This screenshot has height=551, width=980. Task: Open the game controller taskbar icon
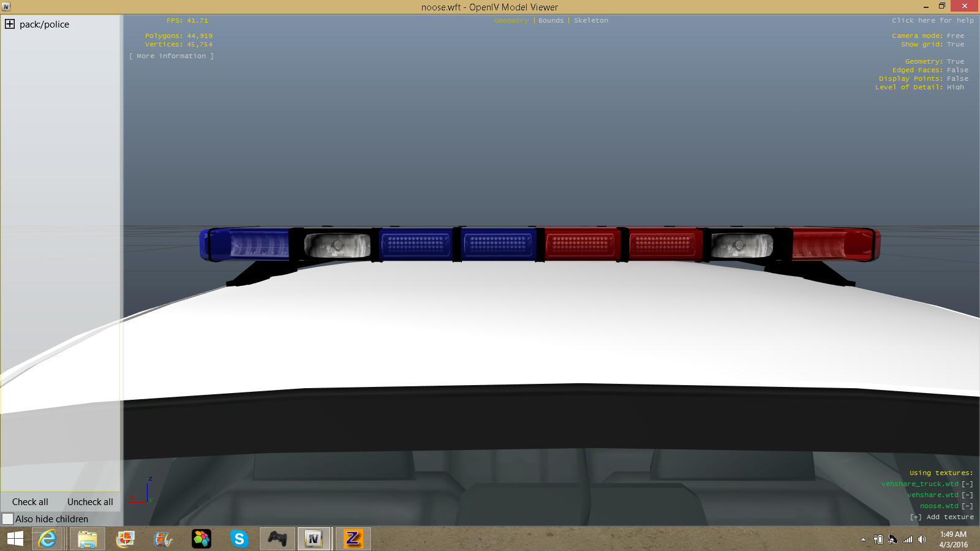coord(277,539)
